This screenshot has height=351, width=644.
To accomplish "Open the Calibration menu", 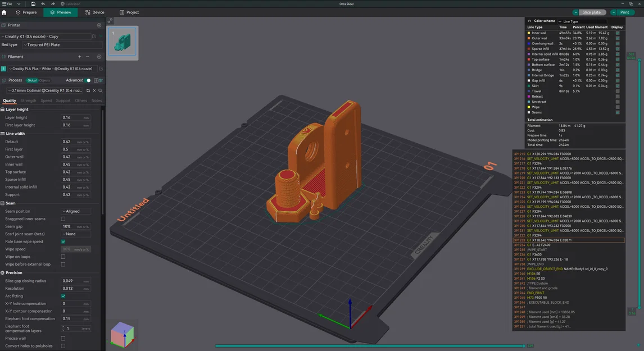I will [x=71, y=4].
